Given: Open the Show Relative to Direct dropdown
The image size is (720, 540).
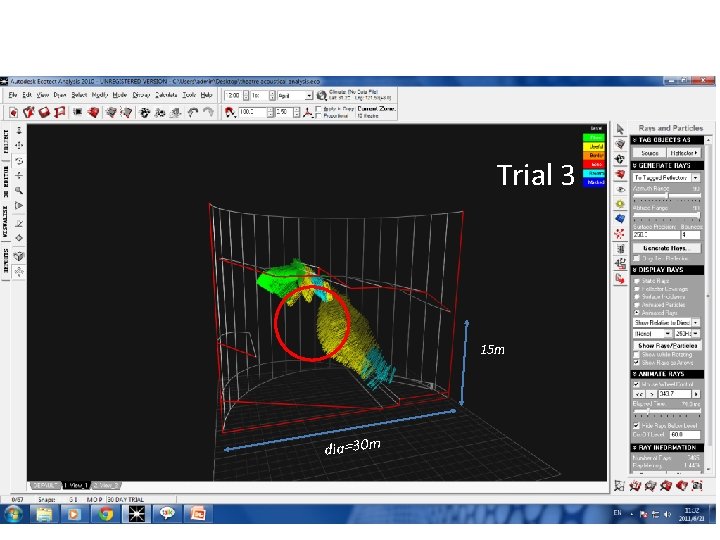Looking at the screenshot, I should (x=666, y=323).
